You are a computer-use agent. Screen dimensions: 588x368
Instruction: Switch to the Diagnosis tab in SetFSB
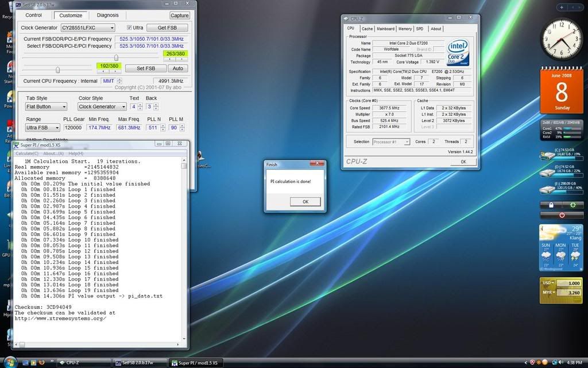108,15
